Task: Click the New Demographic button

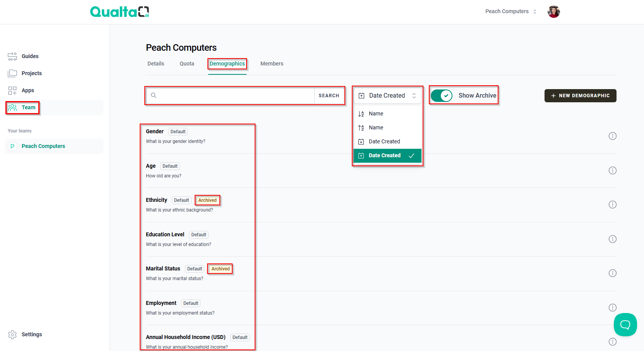Action: click(x=580, y=96)
